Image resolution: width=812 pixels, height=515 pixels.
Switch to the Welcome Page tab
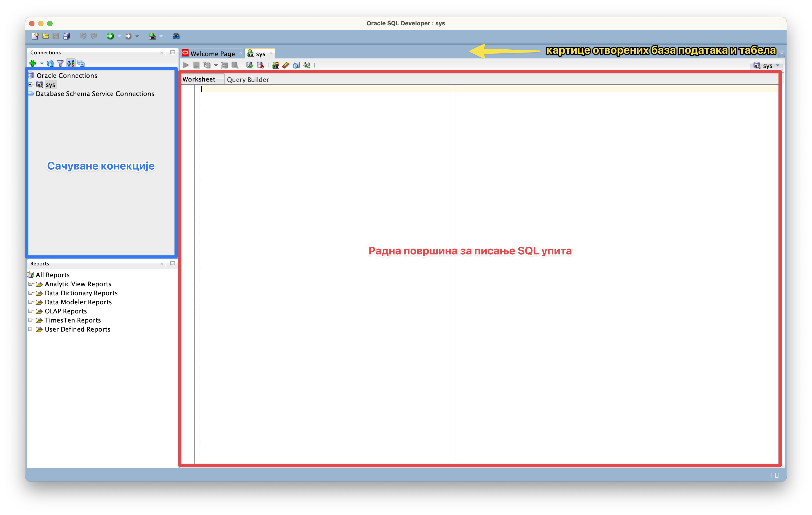tap(213, 54)
